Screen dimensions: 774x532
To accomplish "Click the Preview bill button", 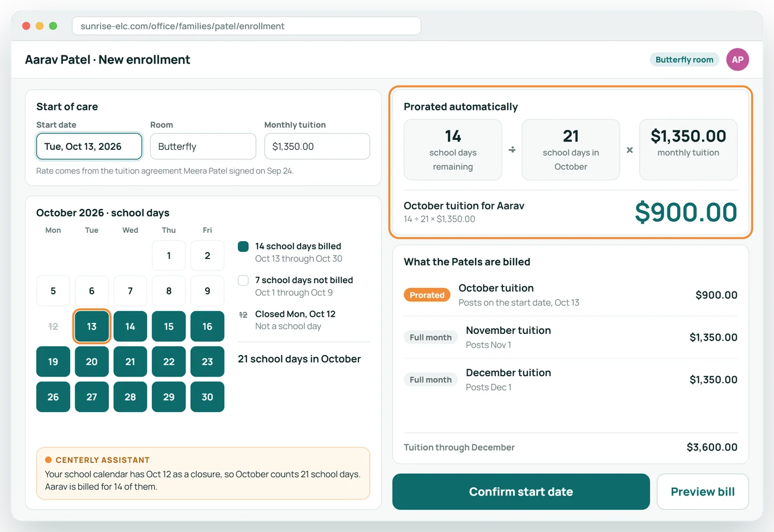I will click(703, 492).
